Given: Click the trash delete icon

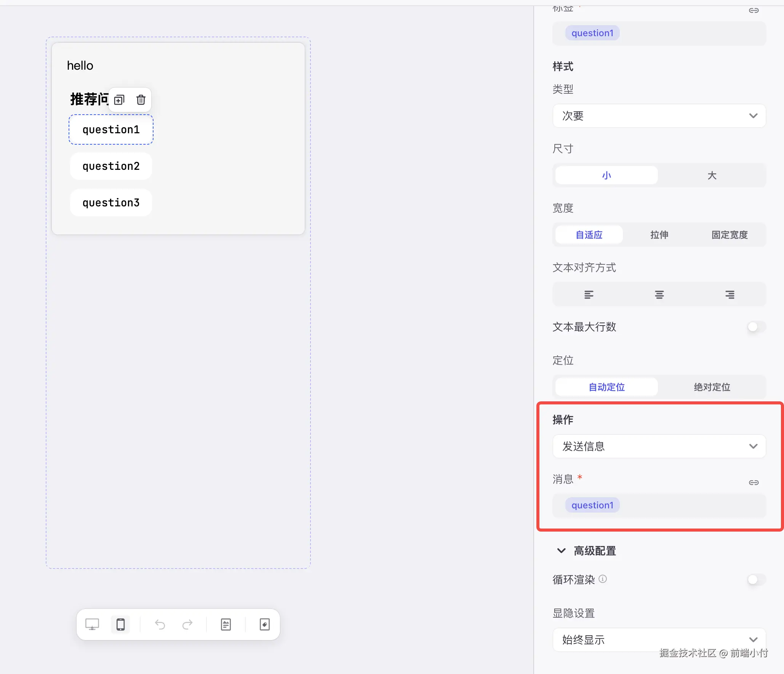Looking at the screenshot, I should 141,100.
